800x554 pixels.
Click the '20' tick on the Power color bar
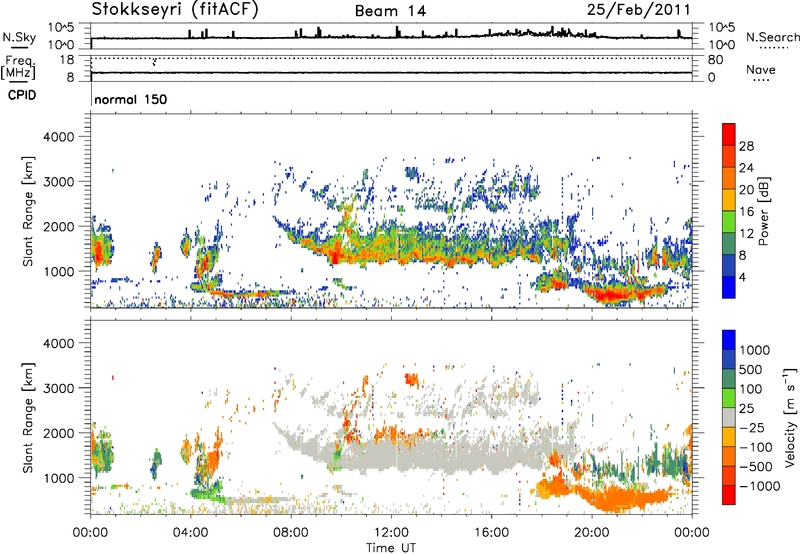pos(746,190)
